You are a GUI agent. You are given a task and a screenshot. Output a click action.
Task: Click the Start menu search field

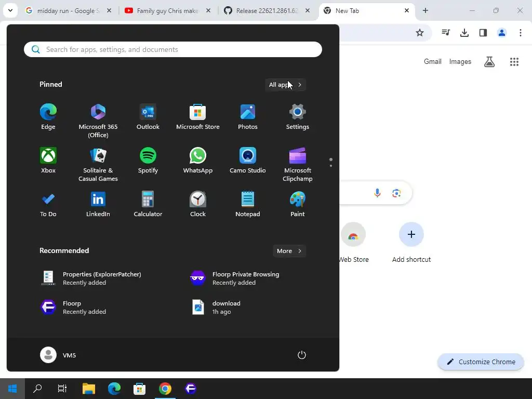(x=172, y=49)
